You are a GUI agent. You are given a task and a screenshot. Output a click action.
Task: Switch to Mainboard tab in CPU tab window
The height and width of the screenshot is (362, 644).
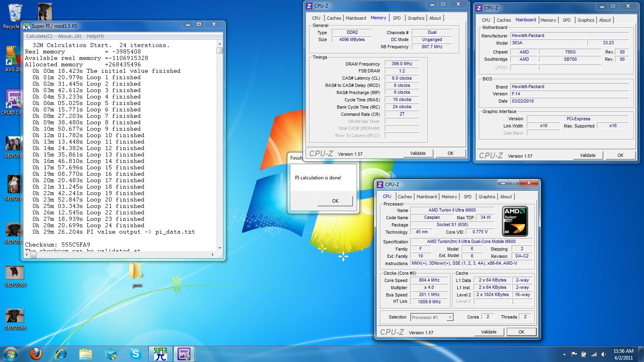click(427, 197)
